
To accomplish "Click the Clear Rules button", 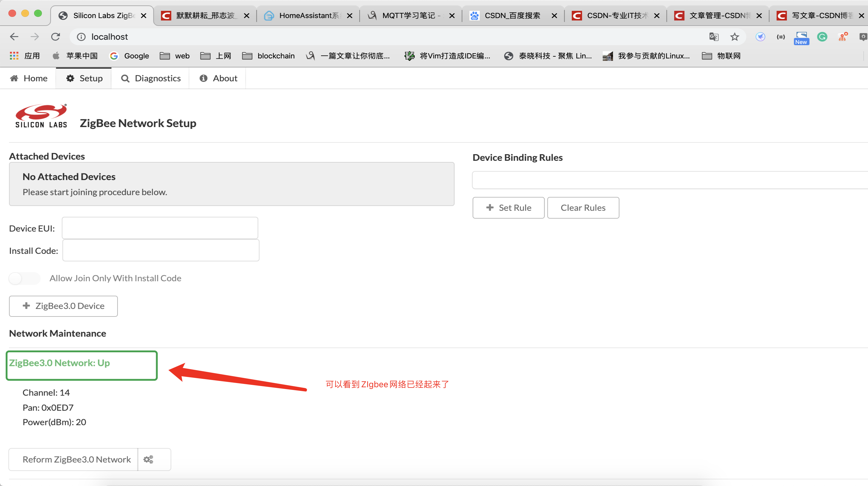I will (x=583, y=208).
